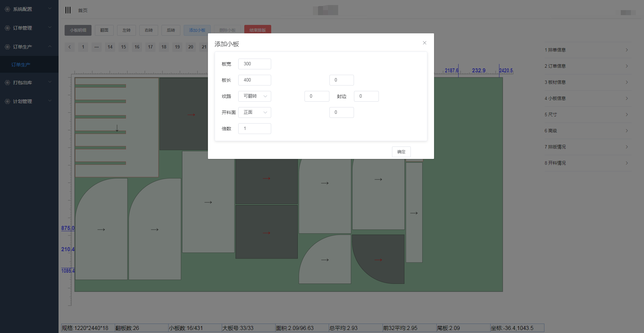Image resolution: width=644 pixels, height=333 pixels.
Task: Click the 结束排版 red button
Action: 257,30
